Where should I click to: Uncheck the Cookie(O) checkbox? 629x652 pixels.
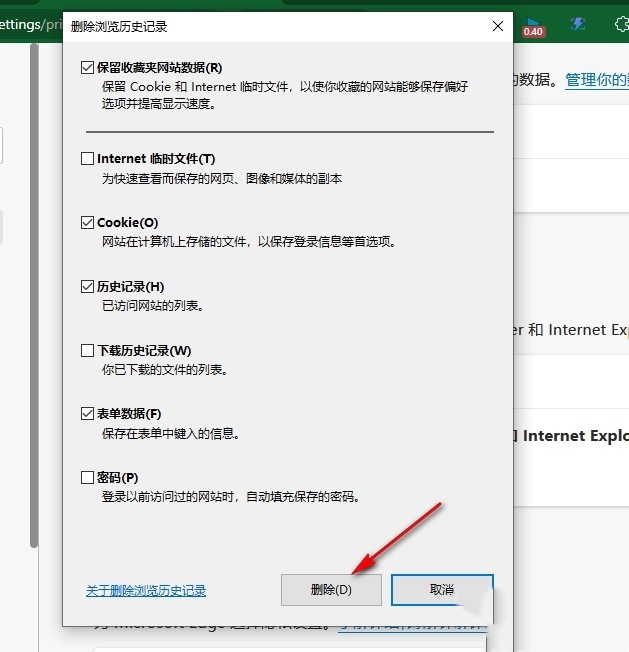(x=87, y=222)
